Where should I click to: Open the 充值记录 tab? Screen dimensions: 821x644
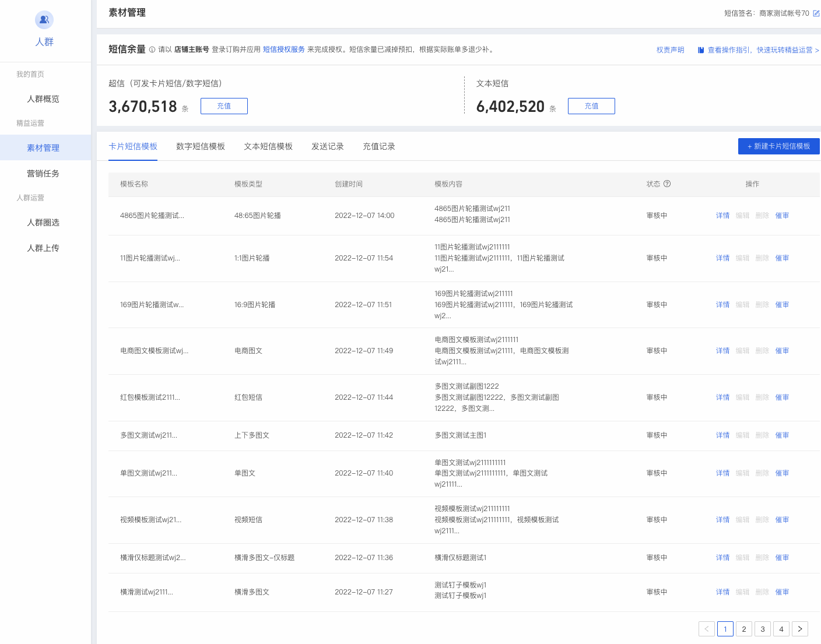pos(379,146)
